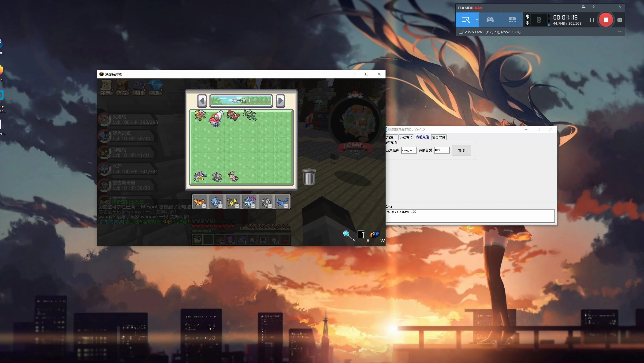Switch to the 点卷充值 tab

(422, 137)
